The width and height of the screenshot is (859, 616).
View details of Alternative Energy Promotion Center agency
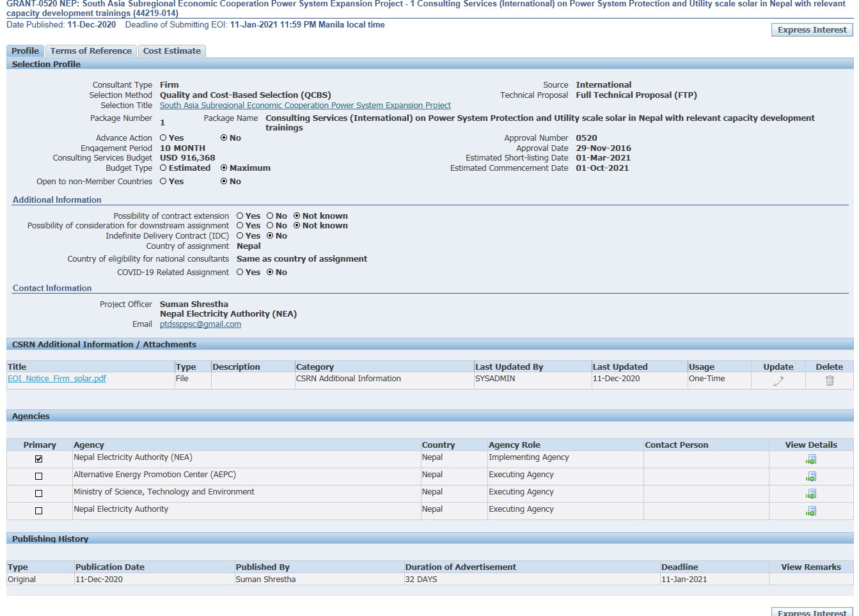pos(811,477)
